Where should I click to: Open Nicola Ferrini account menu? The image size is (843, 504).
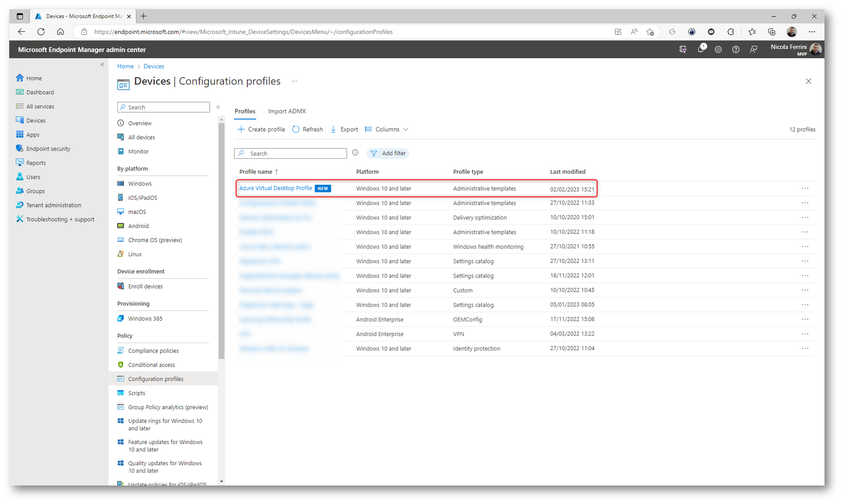[796, 49]
